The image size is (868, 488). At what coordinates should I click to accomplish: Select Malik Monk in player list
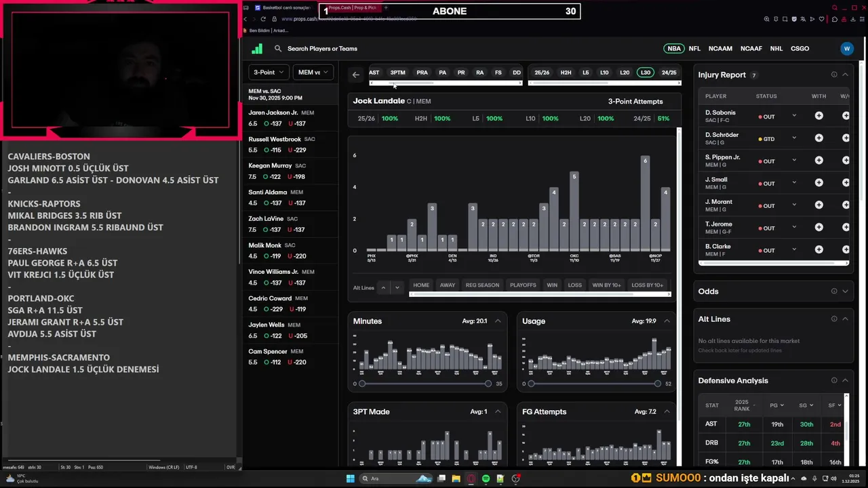point(290,251)
